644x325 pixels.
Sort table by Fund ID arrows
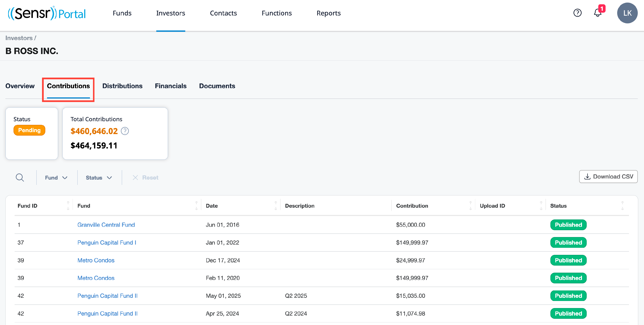click(x=68, y=206)
